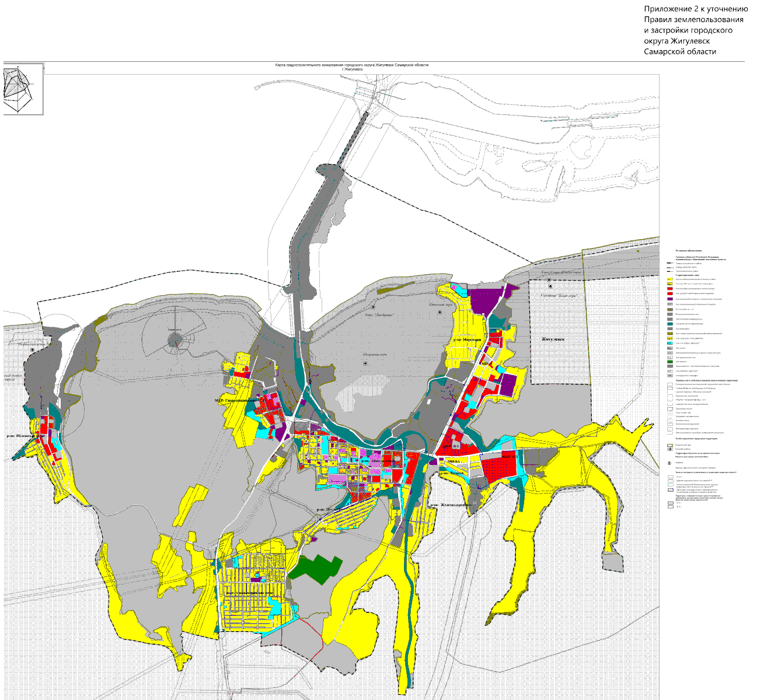Click the Жигулевск label on the map

(x=554, y=339)
